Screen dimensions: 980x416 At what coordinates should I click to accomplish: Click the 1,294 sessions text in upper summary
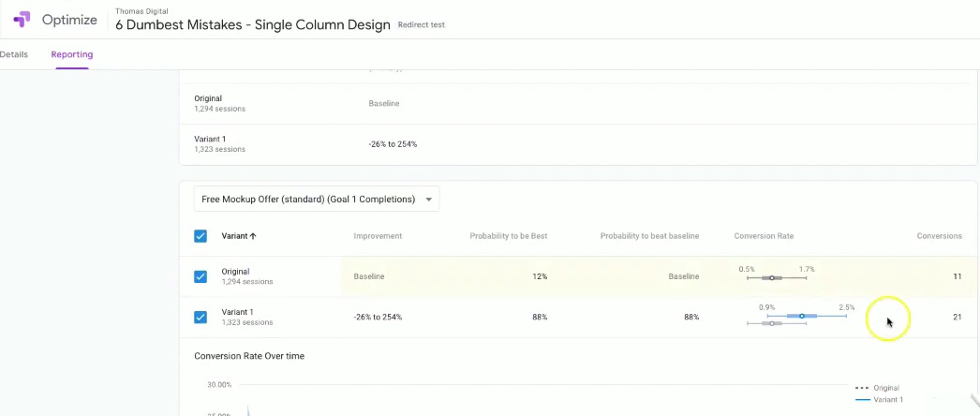click(219, 109)
